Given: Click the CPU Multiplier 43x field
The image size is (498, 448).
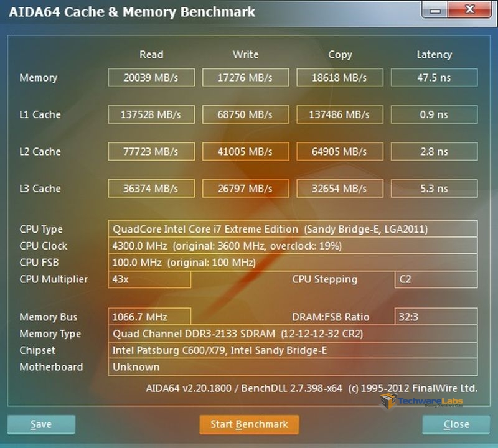Looking at the screenshot, I should click(149, 279).
